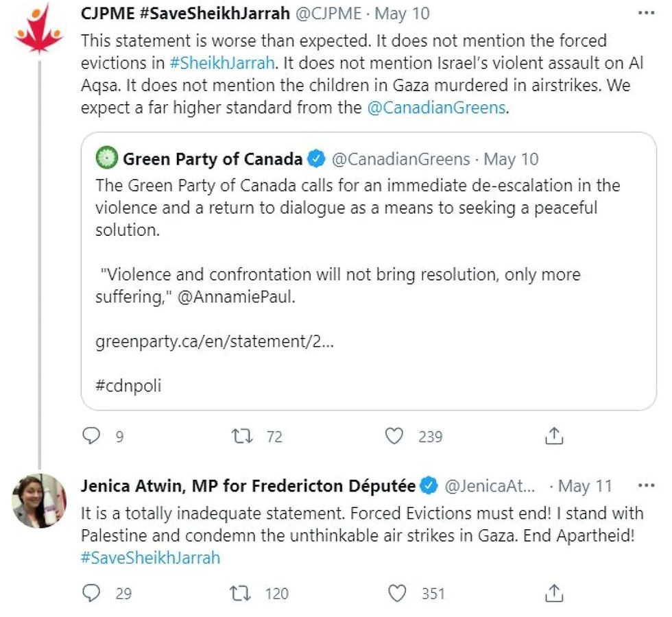Open CJPME #SaveSheikhJarrah display name
Screen dimensions: 672x617
point(185,14)
